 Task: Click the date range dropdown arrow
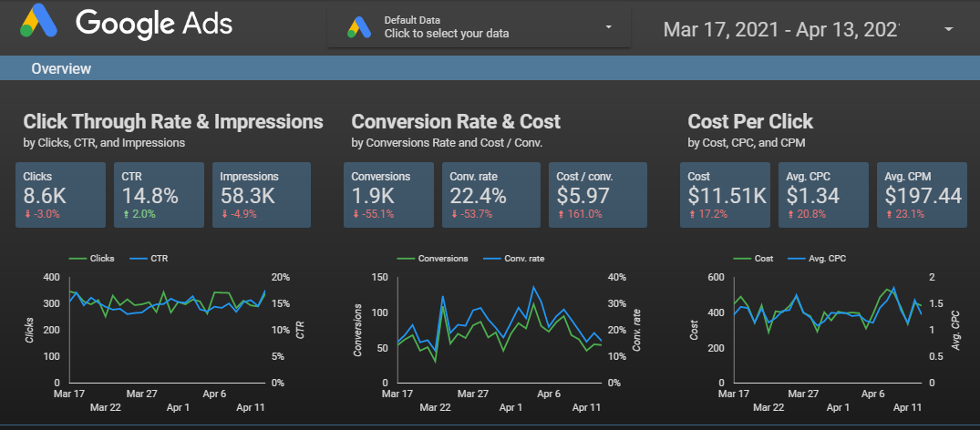point(948,29)
